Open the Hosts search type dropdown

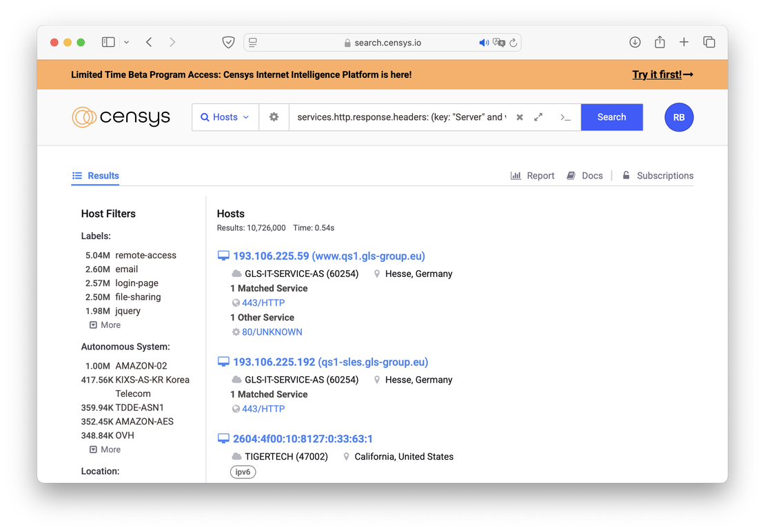[225, 117]
